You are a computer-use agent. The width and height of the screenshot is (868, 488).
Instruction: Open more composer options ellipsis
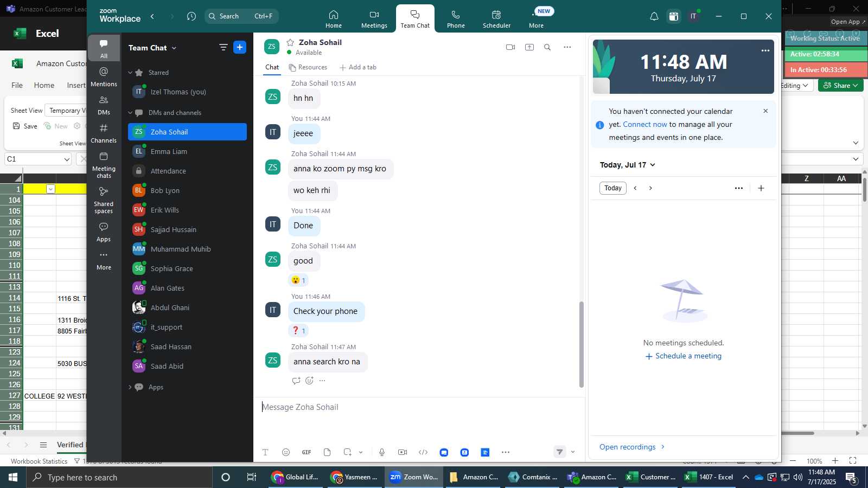pos(506,452)
